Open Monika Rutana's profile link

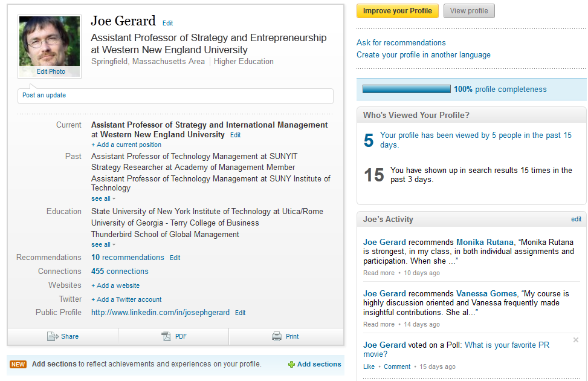[485, 242]
